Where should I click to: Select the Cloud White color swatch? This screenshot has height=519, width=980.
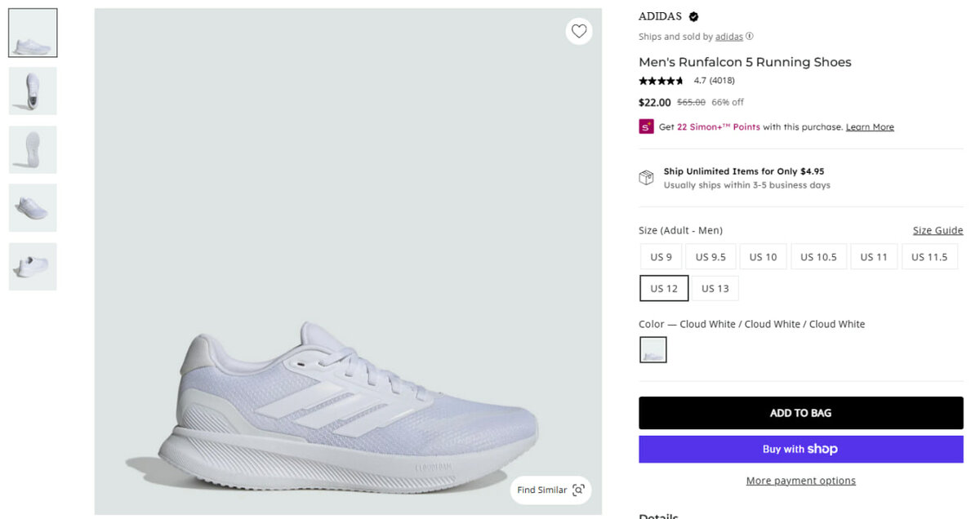tap(653, 350)
